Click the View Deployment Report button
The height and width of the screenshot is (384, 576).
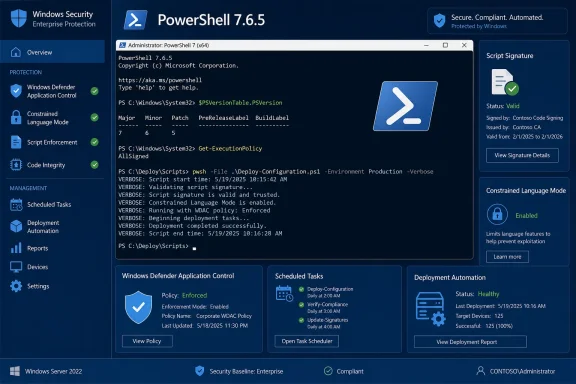(470, 342)
